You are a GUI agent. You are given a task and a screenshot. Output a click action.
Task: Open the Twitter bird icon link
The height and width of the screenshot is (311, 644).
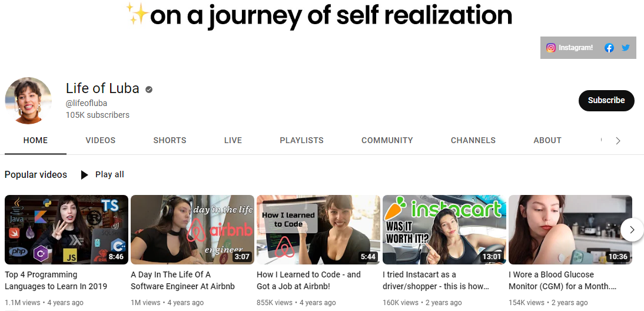coord(626,48)
